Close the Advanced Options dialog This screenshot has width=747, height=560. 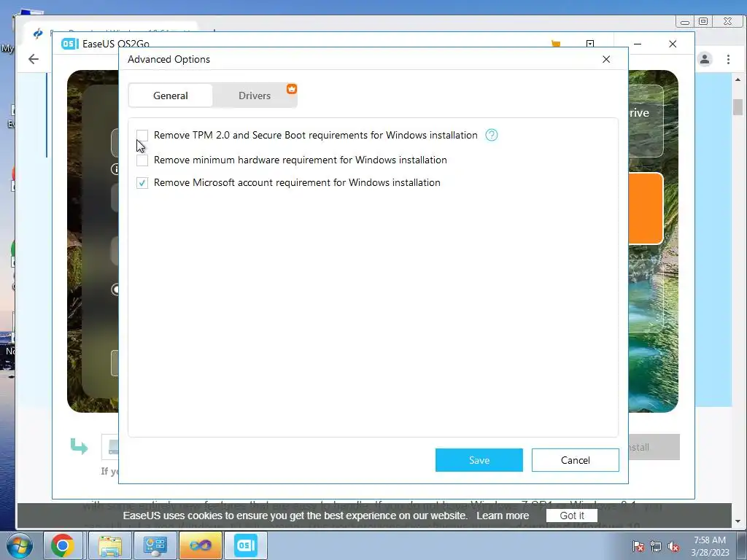606,59
